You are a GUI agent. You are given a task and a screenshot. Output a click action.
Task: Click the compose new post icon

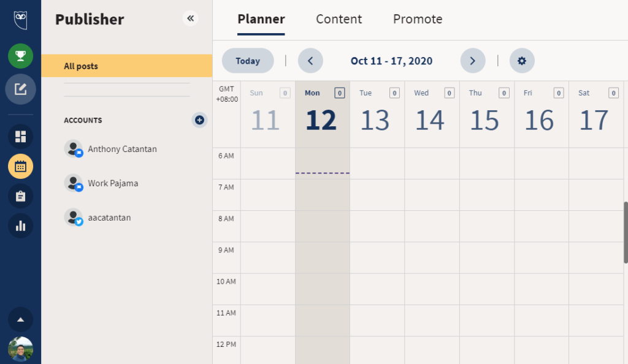click(x=20, y=89)
